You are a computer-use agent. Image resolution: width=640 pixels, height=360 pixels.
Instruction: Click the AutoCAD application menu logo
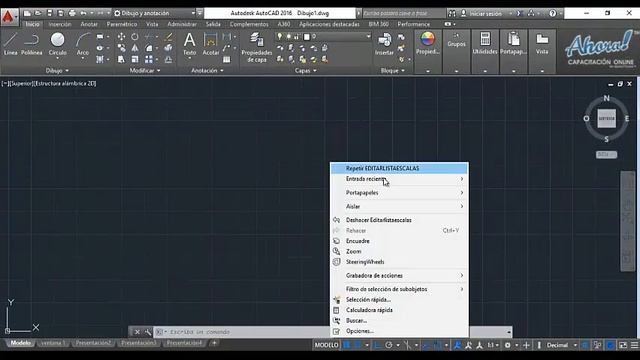(x=8, y=17)
